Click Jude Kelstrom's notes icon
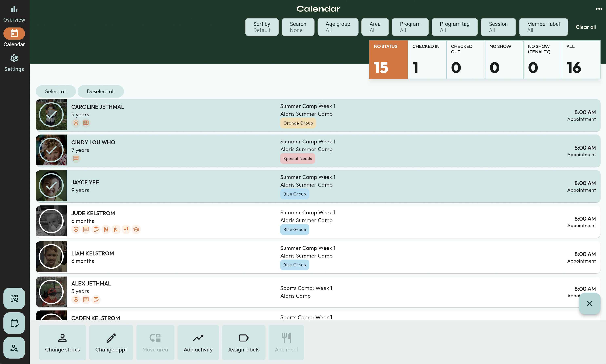This screenshot has width=606, height=364. [86, 229]
